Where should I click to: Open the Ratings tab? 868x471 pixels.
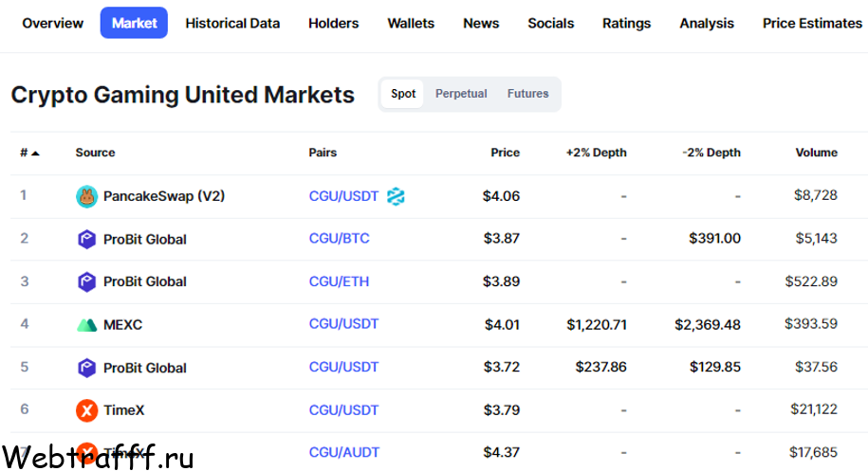627,23
